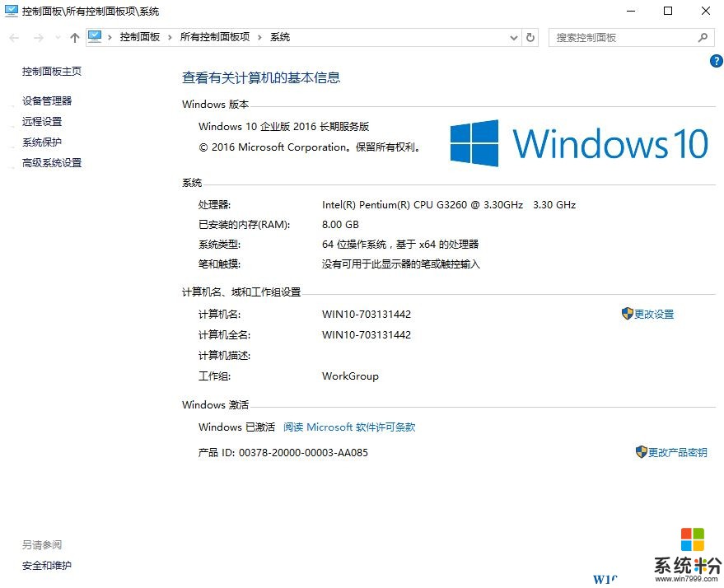Go back with the left arrow button
724x588 pixels.
click(14, 38)
